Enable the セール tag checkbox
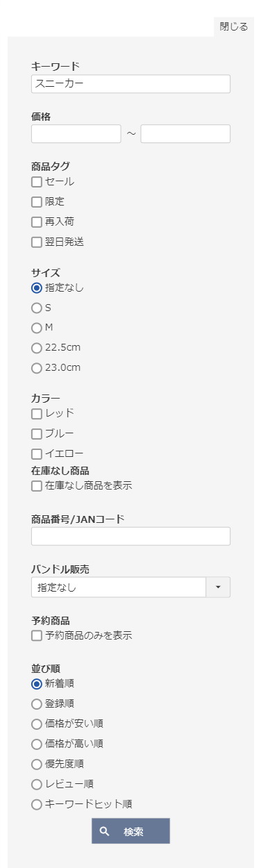Screen dimensions: 261x868 [37, 182]
